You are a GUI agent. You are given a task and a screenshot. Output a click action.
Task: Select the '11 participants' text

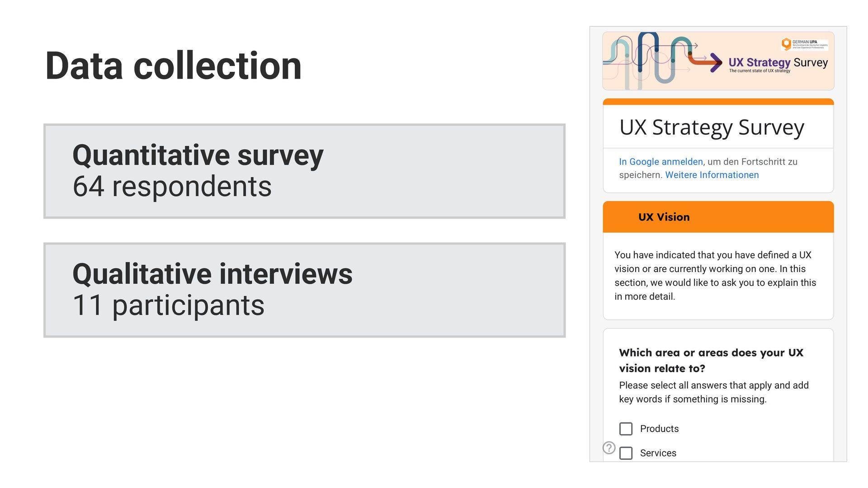click(x=168, y=305)
